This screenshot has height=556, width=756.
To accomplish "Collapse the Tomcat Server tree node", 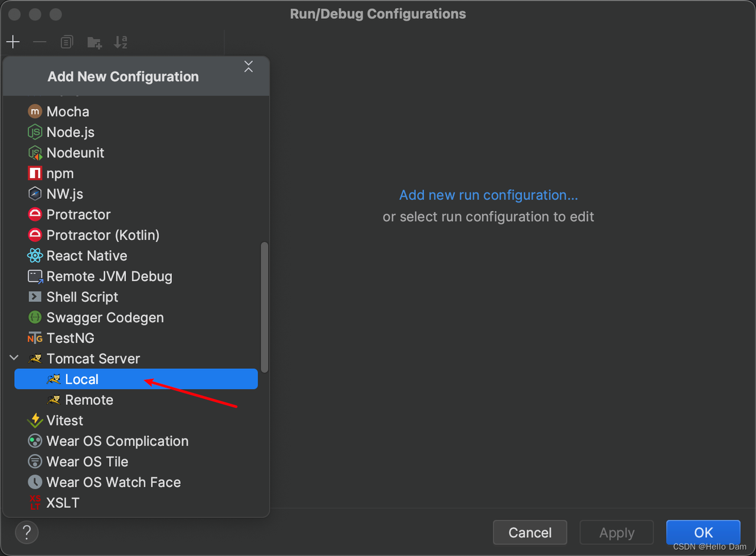I will click(14, 358).
